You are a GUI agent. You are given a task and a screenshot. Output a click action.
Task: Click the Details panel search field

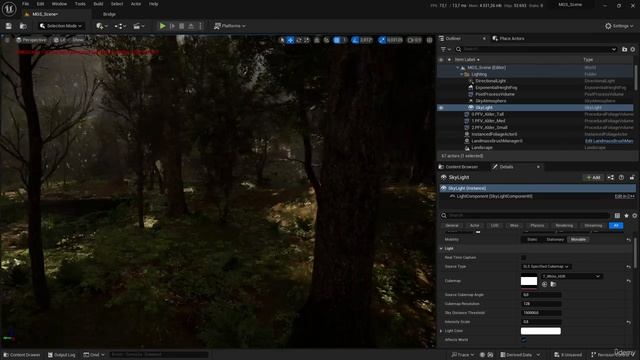(x=526, y=216)
